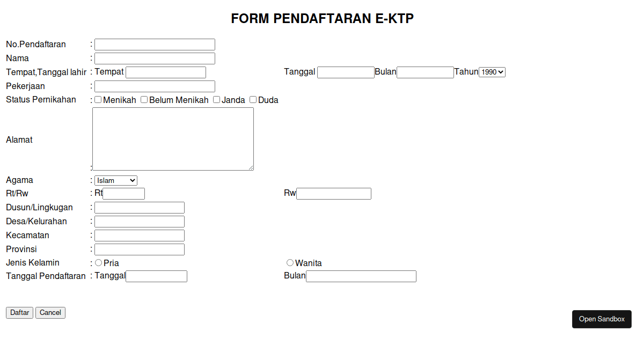Viewport: 644px width, 338px height.
Task: Click the Desa/Kelurahan input field
Action: 139,221
